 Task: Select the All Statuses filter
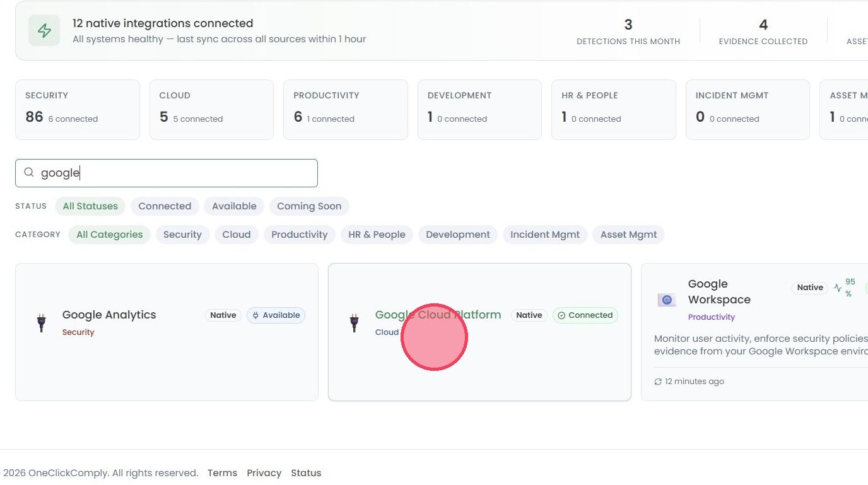pyautogui.click(x=90, y=206)
